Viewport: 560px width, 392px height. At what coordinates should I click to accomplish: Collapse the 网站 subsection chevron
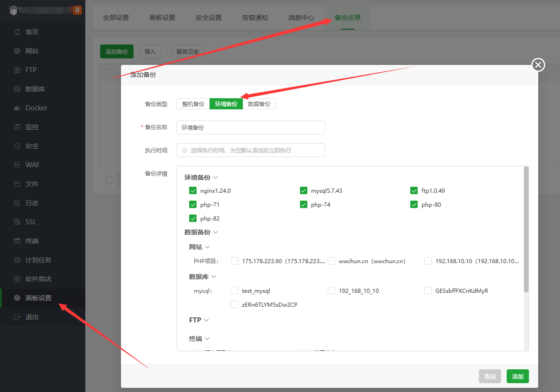click(207, 247)
